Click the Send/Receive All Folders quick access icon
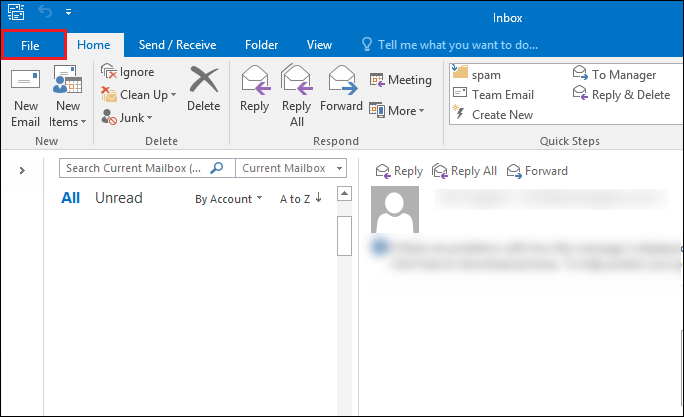Screen dimensions: 684x417 (x=16, y=12)
